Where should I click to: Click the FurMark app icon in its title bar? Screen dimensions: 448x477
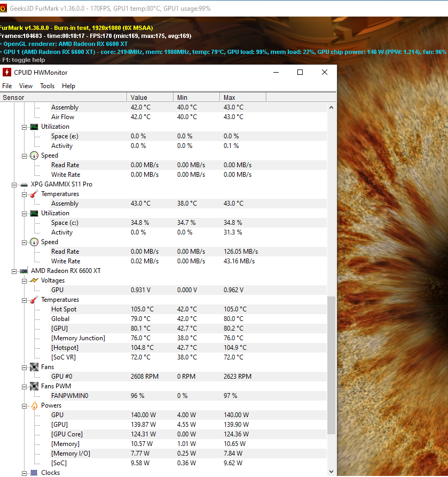tap(3, 8)
